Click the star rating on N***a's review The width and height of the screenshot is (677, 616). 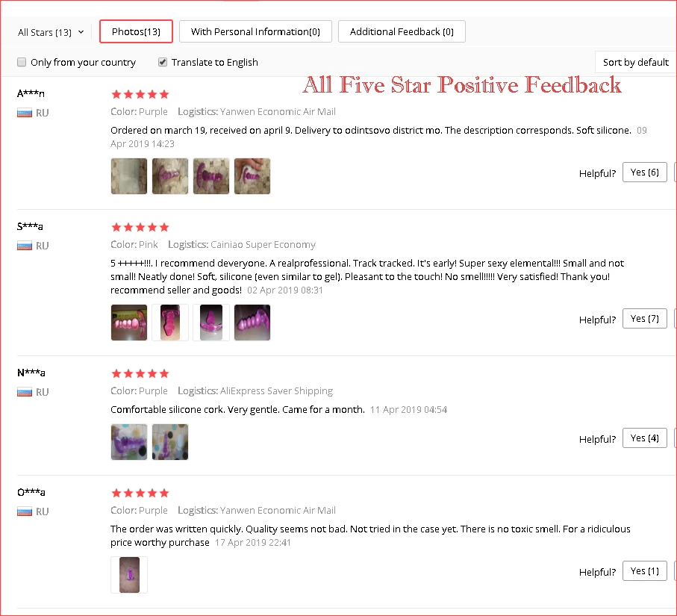pyautogui.click(x=140, y=373)
